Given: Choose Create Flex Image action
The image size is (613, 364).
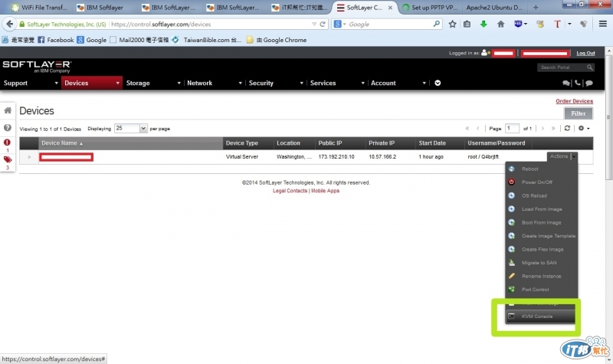Looking at the screenshot, I should click(542, 250).
